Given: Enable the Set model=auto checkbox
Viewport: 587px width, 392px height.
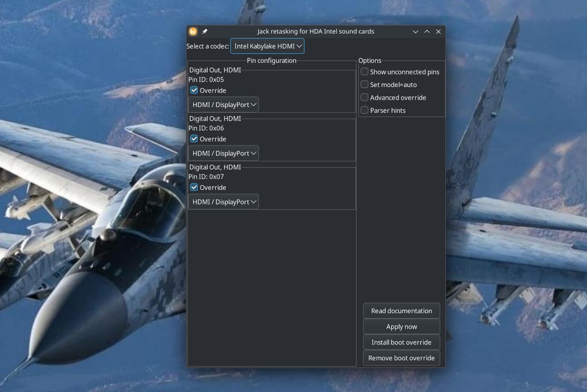Looking at the screenshot, I should click(x=365, y=85).
